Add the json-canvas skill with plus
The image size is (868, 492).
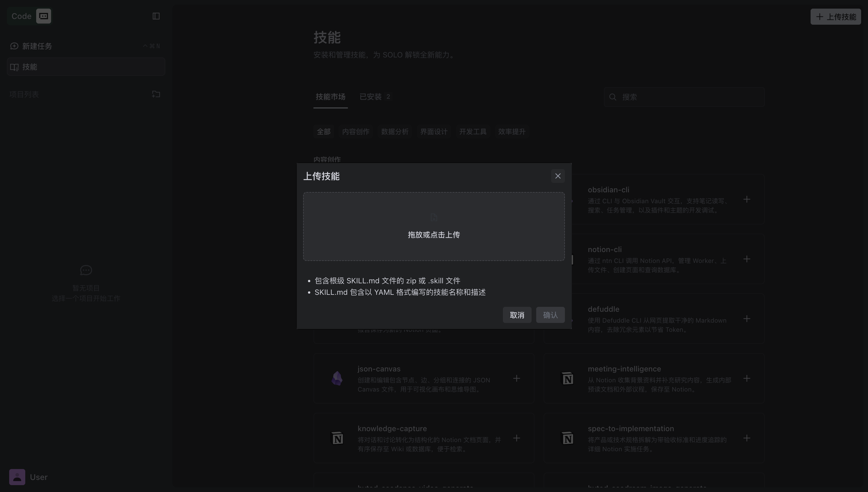tap(517, 378)
